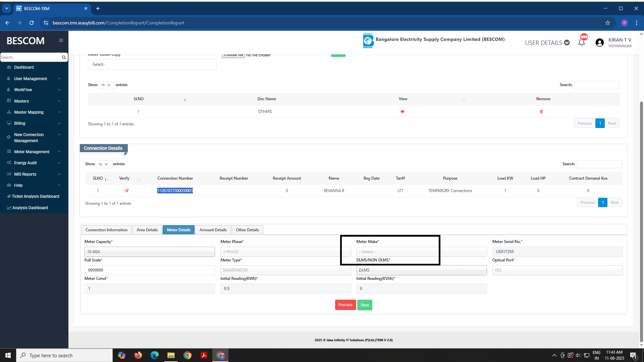Click the Chrome bookmark star icon
Viewport: 644px width, 362px height.
click(607, 23)
